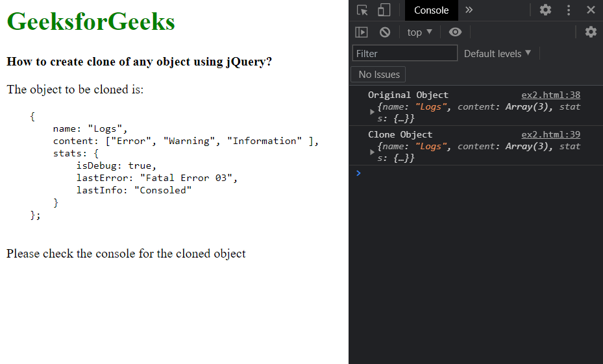
Task: Click 'Please check the console' paragraph
Action: (x=126, y=254)
